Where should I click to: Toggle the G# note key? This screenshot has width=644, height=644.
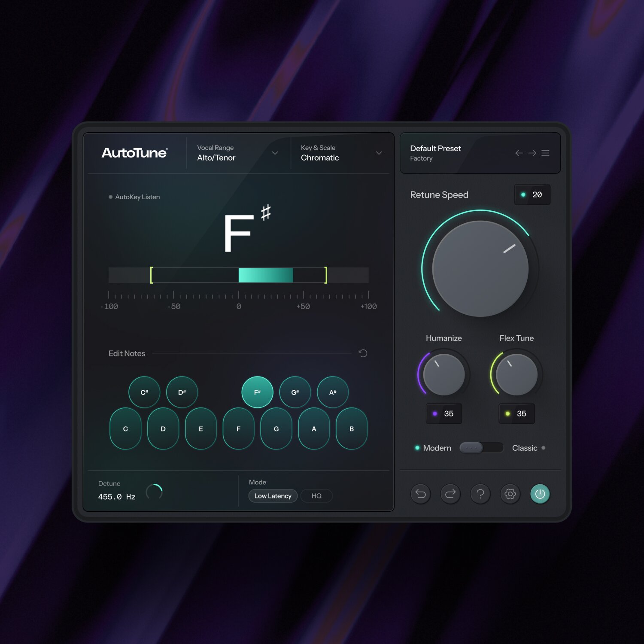tap(295, 392)
